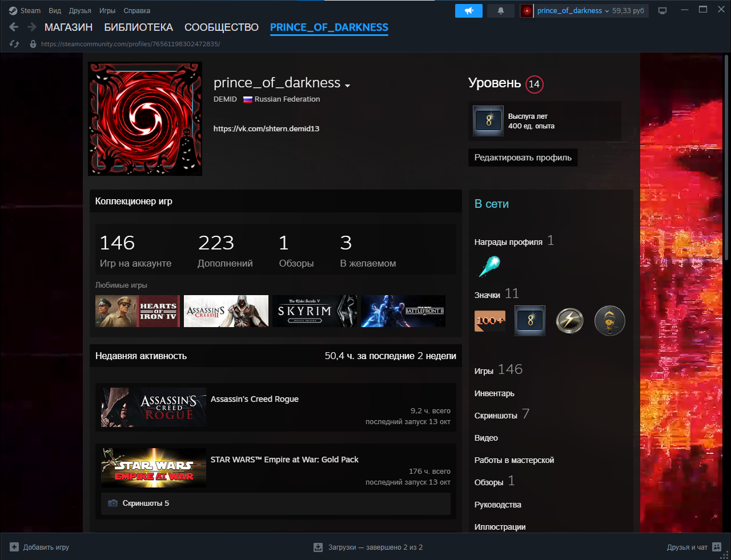Open Иллюстрации sidebar link

[x=500, y=527]
